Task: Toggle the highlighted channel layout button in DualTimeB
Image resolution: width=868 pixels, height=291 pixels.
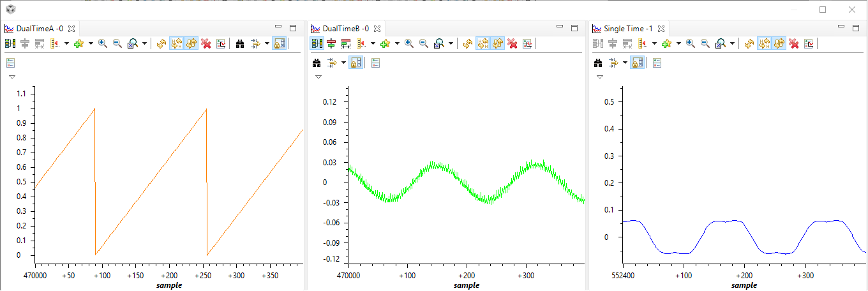Action: point(317,43)
